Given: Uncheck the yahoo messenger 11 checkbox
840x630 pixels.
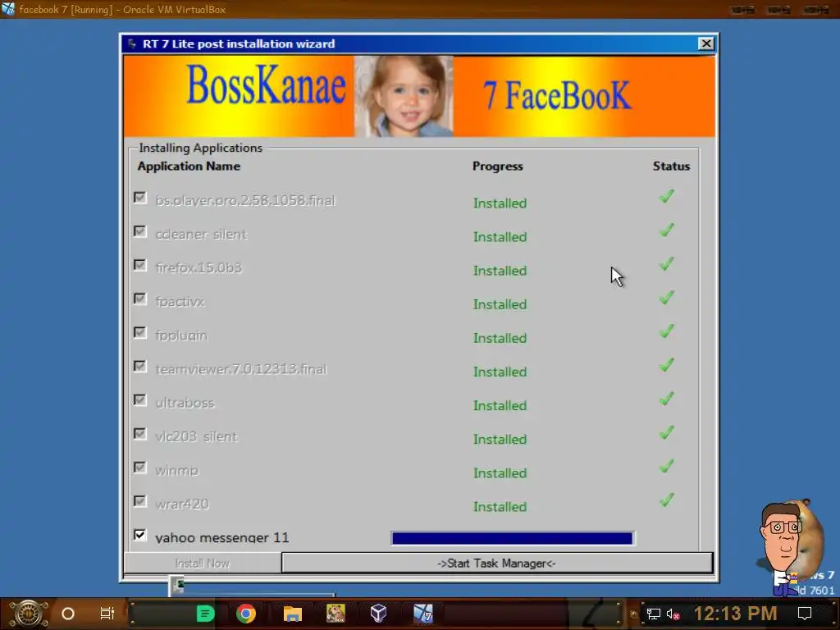Looking at the screenshot, I should (139, 535).
